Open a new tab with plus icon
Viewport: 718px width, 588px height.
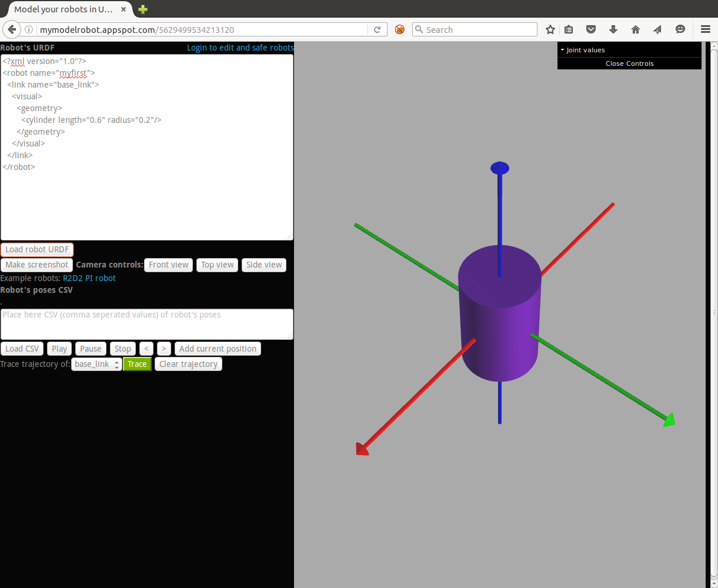click(x=143, y=9)
